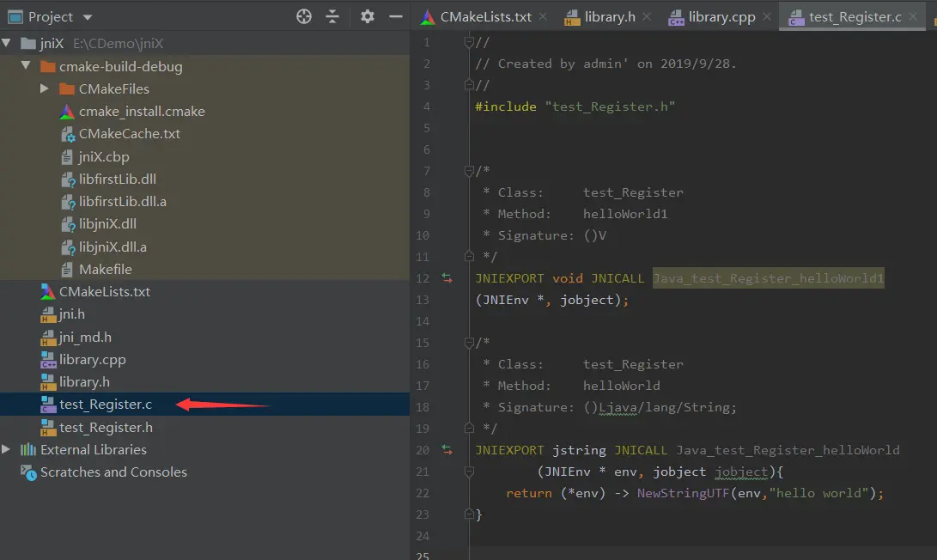Switch to the library.cpp editor tab

(721, 16)
